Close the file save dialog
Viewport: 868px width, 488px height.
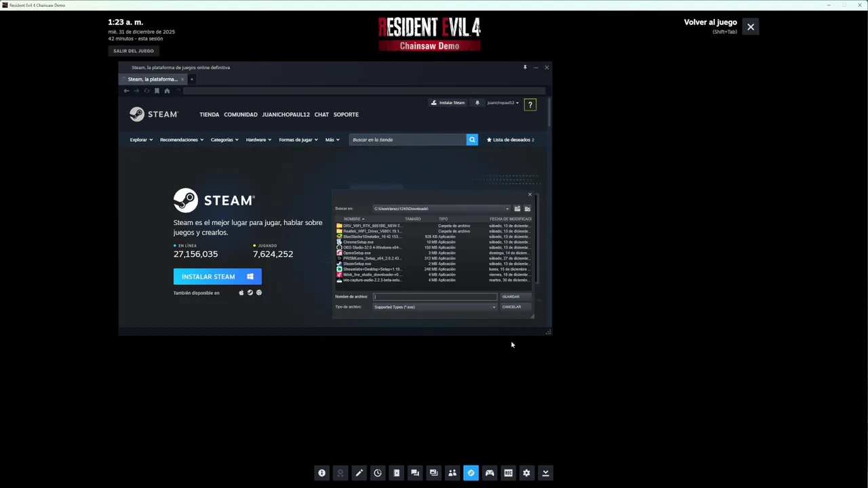point(530,195)
